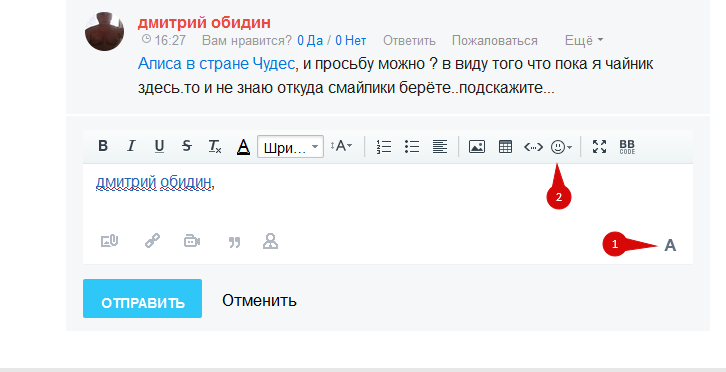The width and height of the screenshot is (726, 372).
Task: Insert a numbered list
Action: pyautogui.click(x=384, y=147)
